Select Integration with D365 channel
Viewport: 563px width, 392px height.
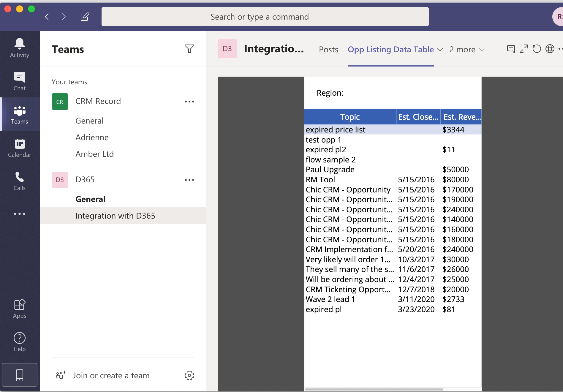pyautogui.click(x=123, y=216)
